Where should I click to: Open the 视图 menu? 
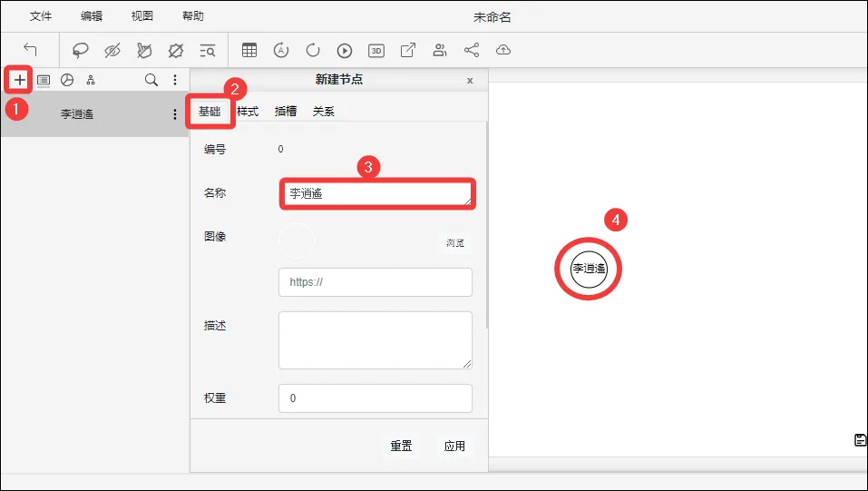[142, 16]
